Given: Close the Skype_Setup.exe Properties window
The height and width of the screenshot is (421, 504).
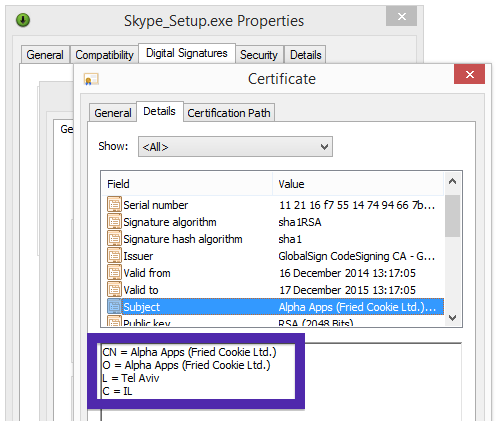Looking at the screenshot, I should [x=402, y=16].
